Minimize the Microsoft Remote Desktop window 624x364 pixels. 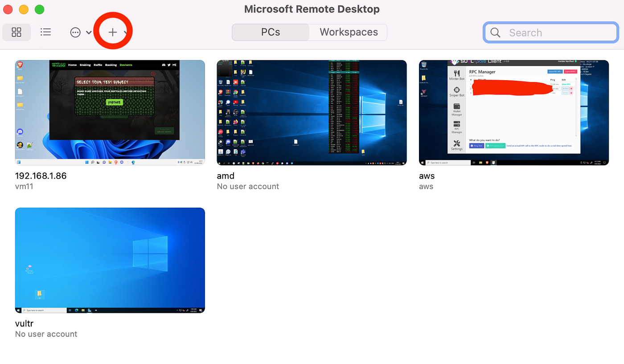(x=24, y=9)
